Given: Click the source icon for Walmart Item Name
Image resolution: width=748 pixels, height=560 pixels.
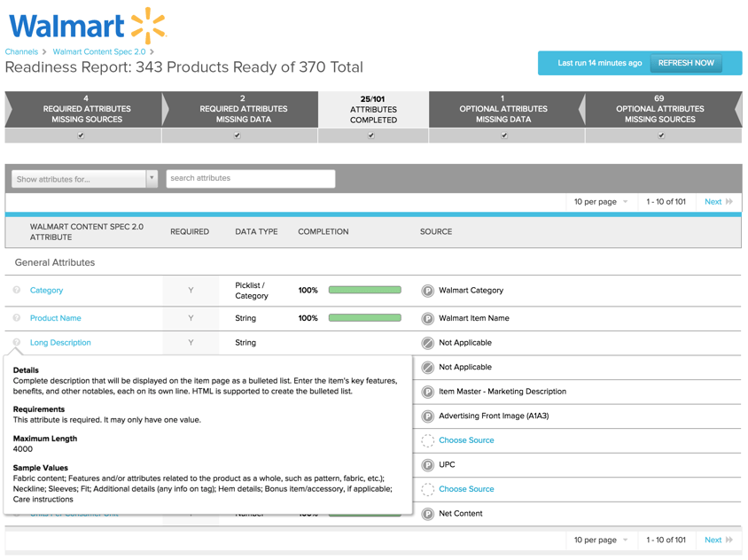Looking at the screenshot, I should (x=427, y=318).
